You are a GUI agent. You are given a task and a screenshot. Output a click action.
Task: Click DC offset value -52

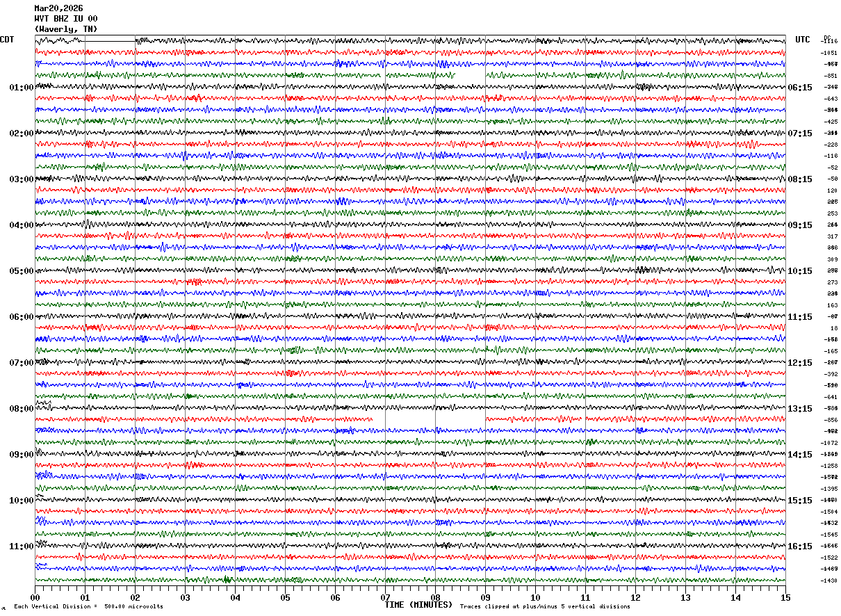[x=832, y=168]
